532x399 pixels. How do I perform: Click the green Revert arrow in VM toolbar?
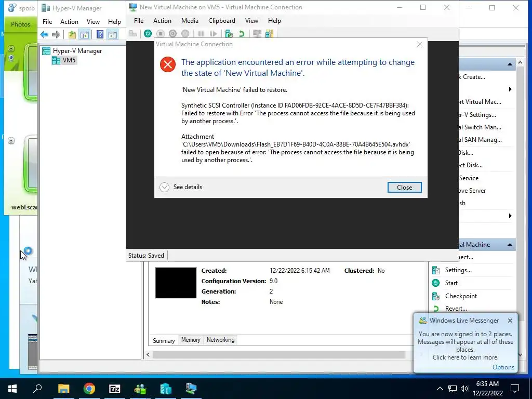pyautogui.click(x=242, y=34)
